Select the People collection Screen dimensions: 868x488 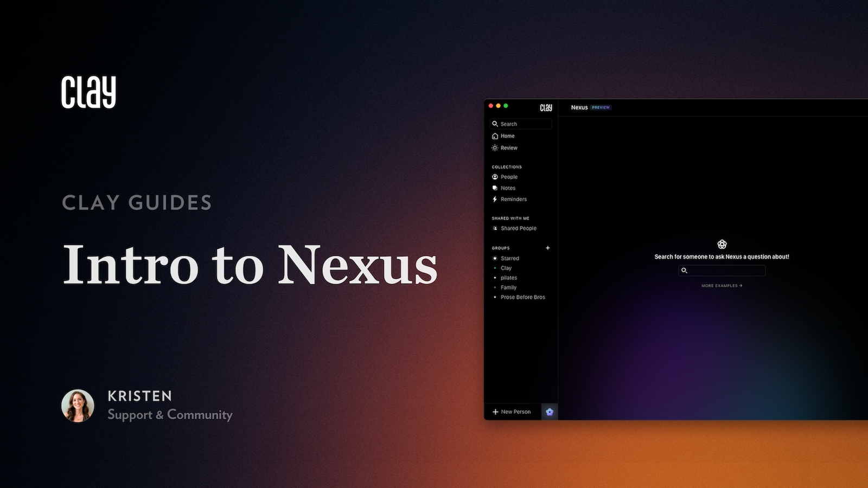coord(508,177)
